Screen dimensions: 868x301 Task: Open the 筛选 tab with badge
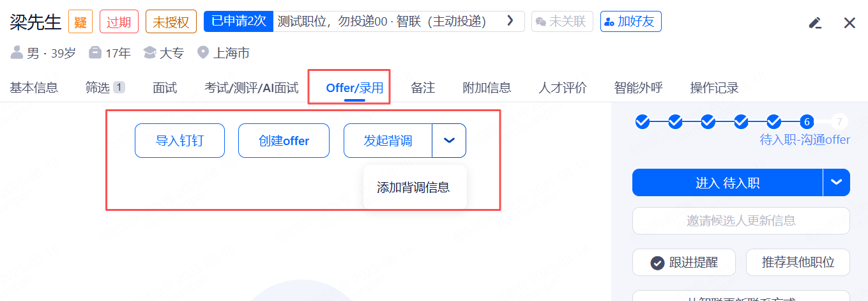105,88
